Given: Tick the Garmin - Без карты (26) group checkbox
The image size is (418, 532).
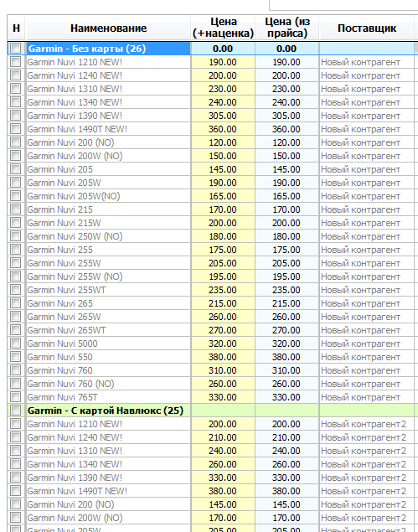Looking at the screenshot, I should [x=16, y=49].
